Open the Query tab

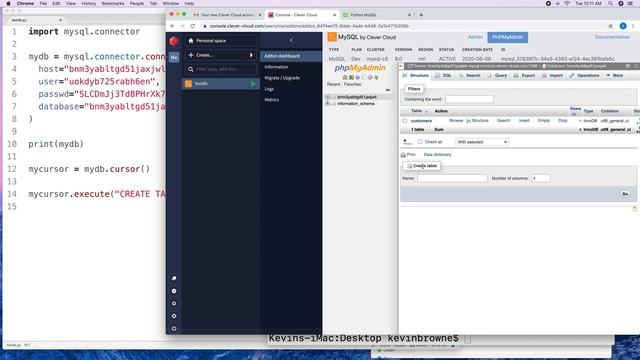tap(497, 76)
